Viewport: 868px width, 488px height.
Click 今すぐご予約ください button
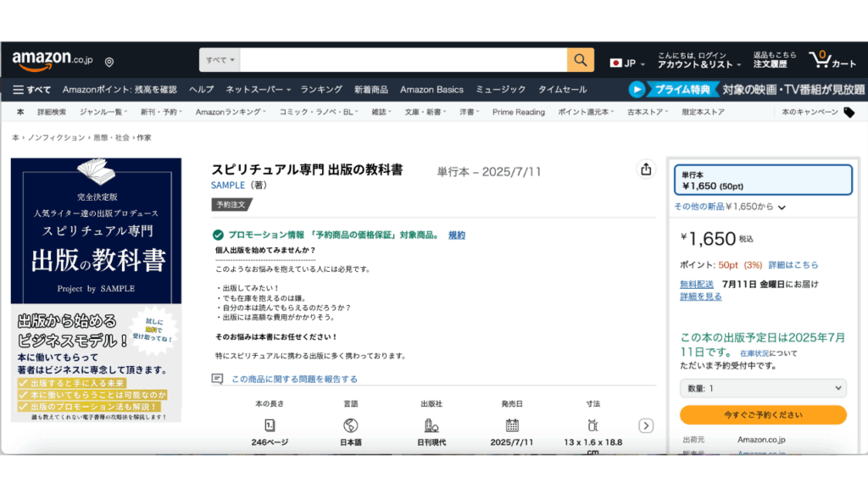[x=764, y=415]
